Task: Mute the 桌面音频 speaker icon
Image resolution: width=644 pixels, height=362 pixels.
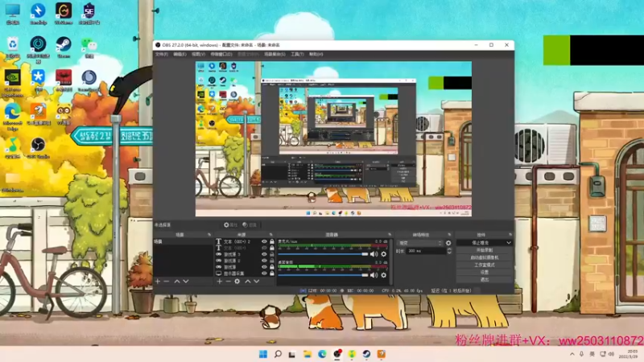Action: pyautogui.click(x=374, y=275)
